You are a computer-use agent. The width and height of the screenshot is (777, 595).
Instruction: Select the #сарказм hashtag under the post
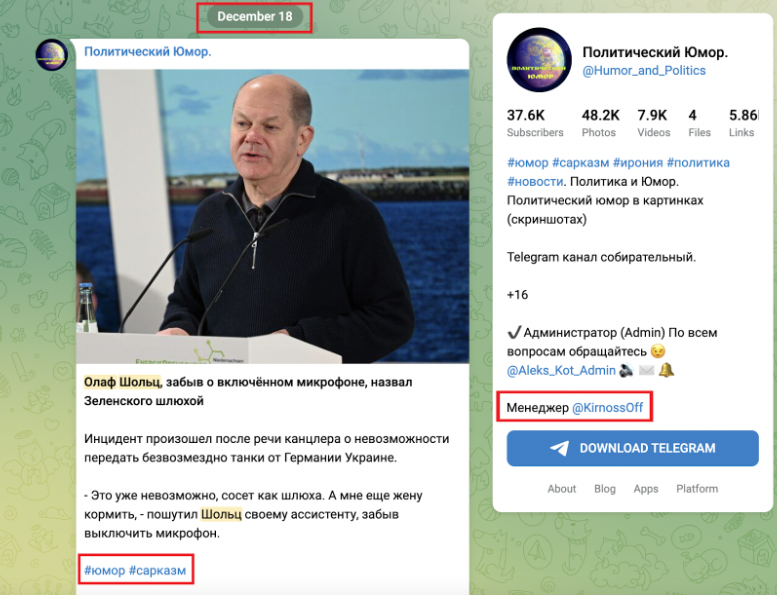point(158,570)
